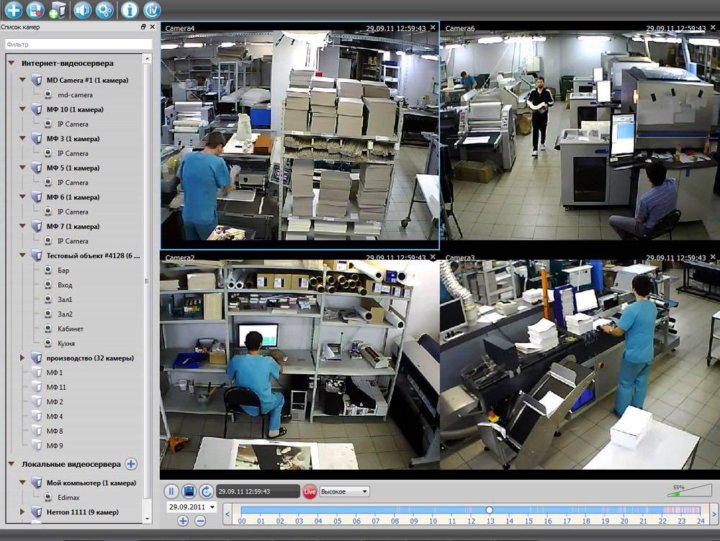Click plus icon next to Локальные видеосервера
The width and height of the screenshot is (720, 541).
tap(131, 464)
